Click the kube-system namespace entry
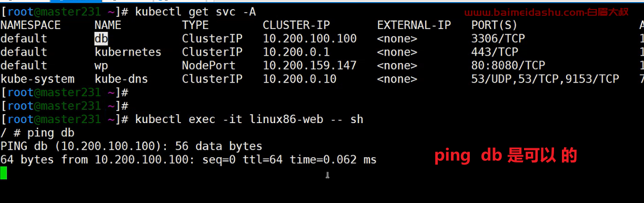 point(37,79)
